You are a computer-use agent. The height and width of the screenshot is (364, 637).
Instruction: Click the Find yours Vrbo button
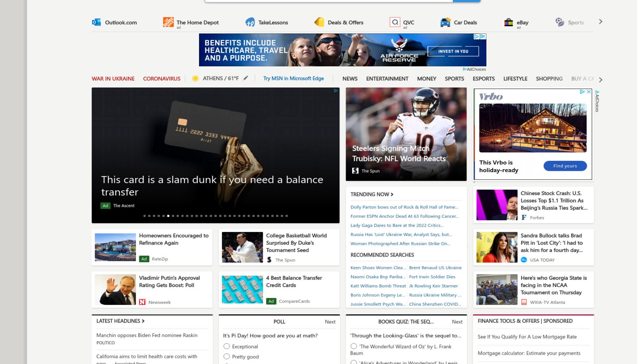(x=565, y=166)
